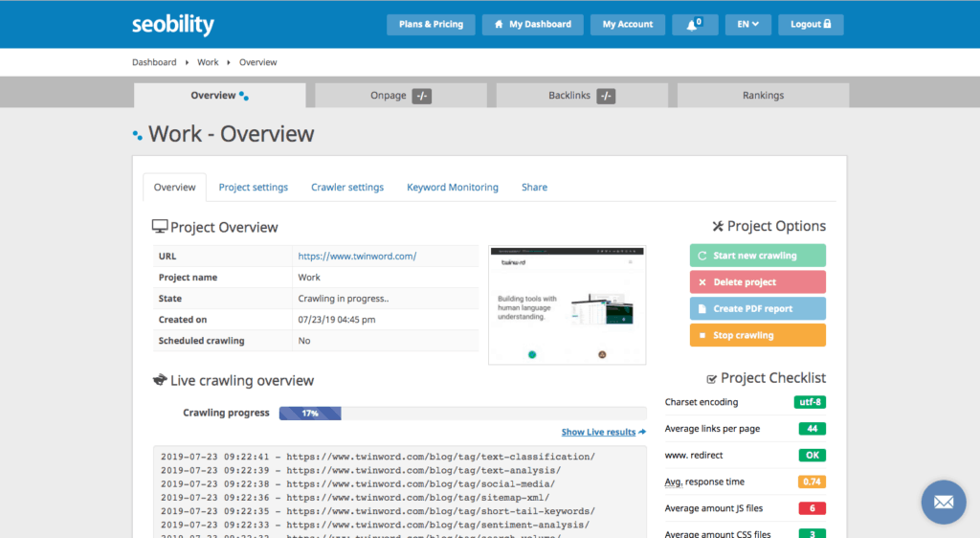Open the Crawler settings tab
The height and width of the screenshot is (538, 980).
coord(347,187)
